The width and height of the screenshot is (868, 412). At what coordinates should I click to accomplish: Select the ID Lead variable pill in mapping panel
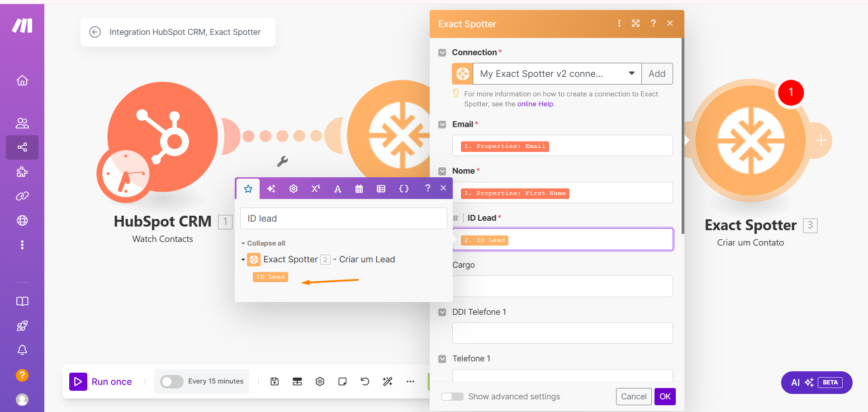point(270,277)
